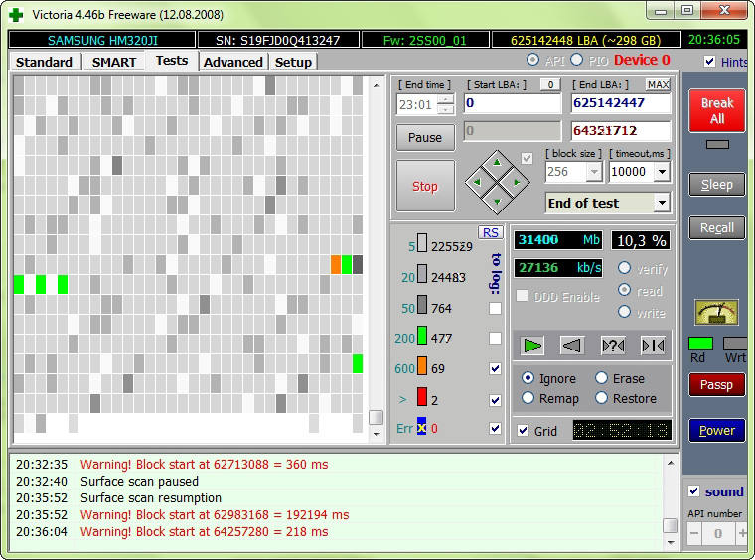Click the End LBA input field

pos(621,103)
